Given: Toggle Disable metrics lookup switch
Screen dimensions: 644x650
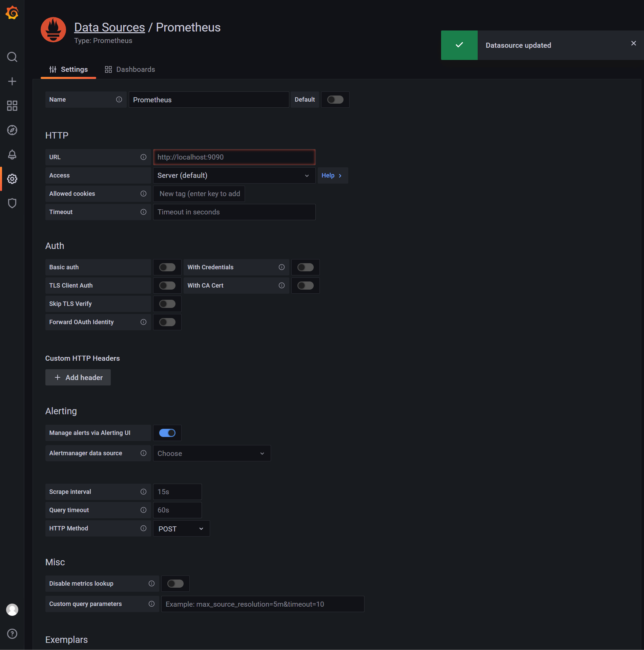Looking at the screenshot, I should (x=175, y=584).
